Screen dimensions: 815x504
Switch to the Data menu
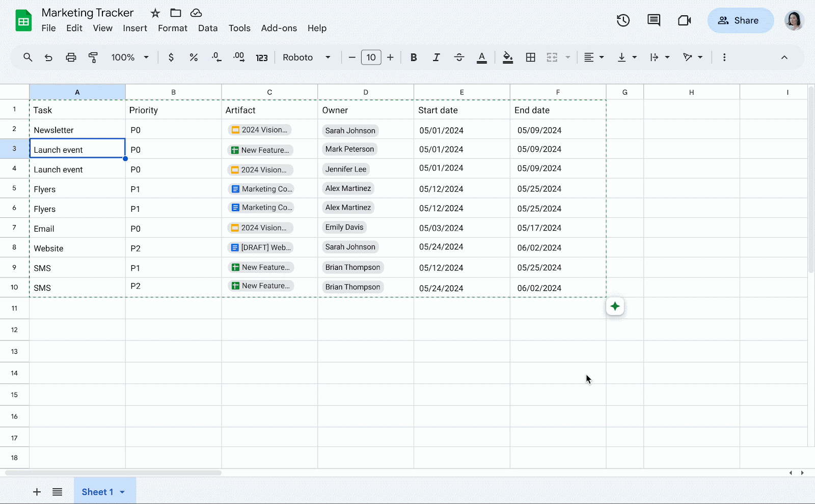207,28
